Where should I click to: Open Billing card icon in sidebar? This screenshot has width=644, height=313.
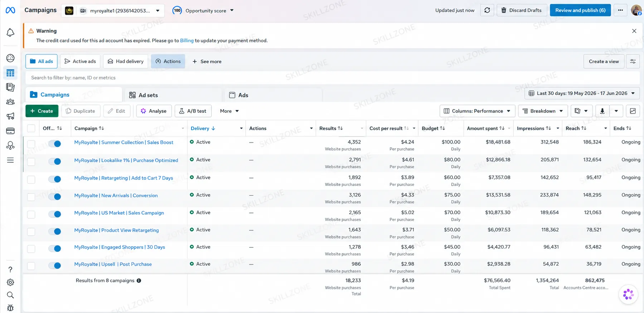[x=10, y=131]
